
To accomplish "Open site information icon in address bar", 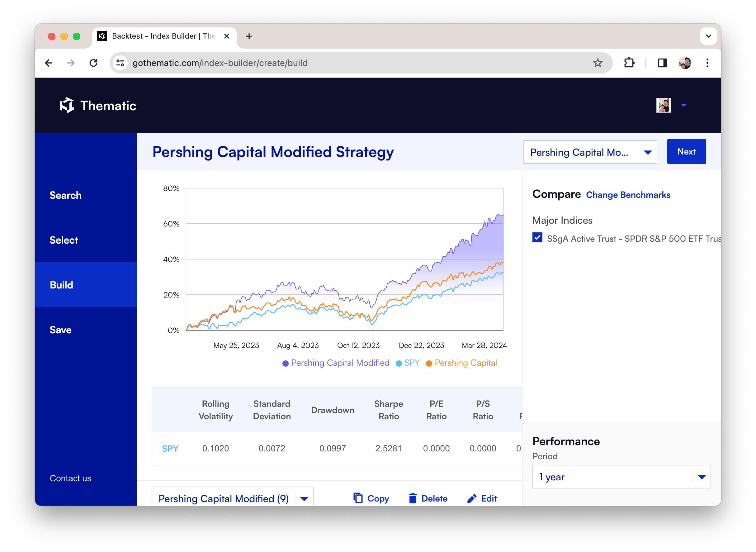I will [x=120, y=63].
